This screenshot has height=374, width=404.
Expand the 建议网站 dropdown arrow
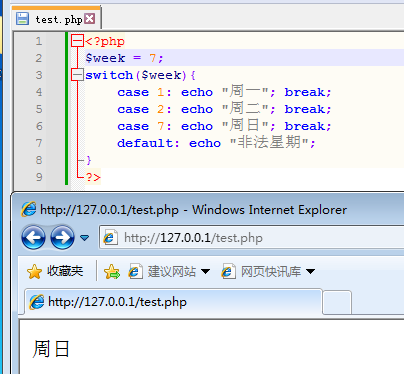point(206,272)
